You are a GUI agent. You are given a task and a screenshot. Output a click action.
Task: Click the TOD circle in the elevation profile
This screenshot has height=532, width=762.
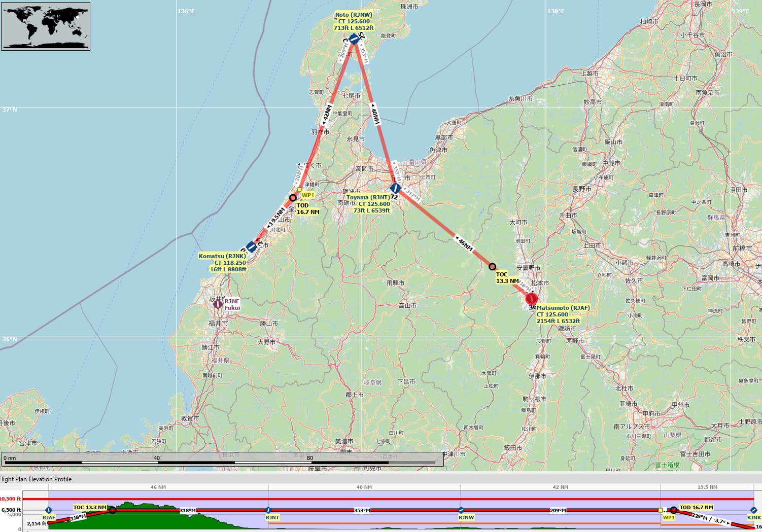[673, 510]
